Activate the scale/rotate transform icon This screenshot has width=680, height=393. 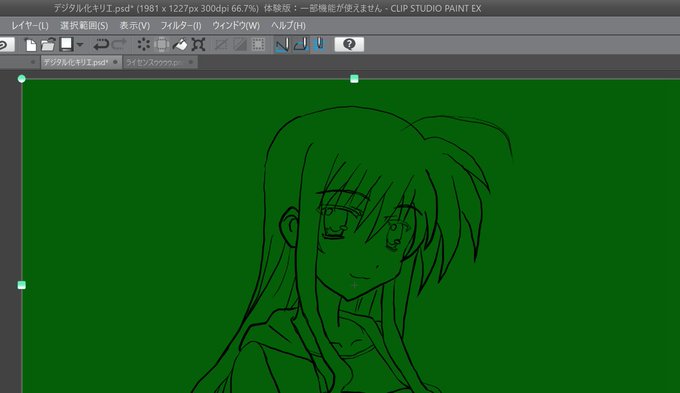tap(198, 44)
